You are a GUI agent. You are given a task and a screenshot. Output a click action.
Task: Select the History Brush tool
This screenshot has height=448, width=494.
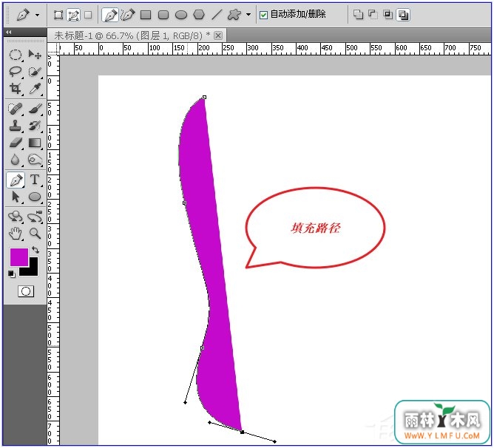[35, 126]
